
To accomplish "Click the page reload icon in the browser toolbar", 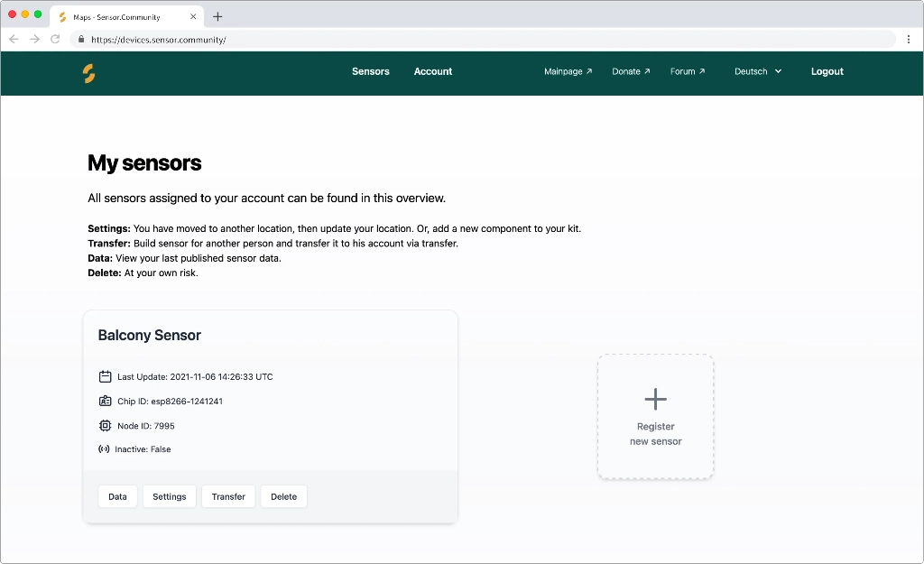I will 55,39.
